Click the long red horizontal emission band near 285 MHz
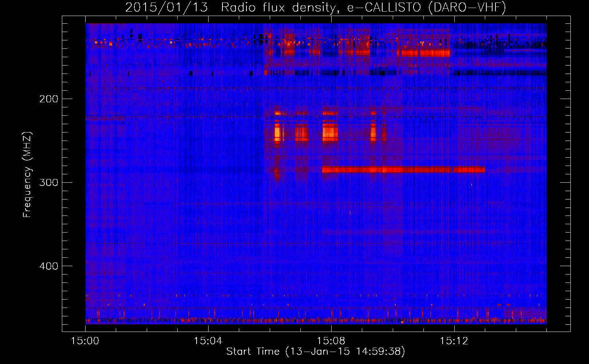Image resolution: width=589 pixels, height=364 pixels. point(403,170)
